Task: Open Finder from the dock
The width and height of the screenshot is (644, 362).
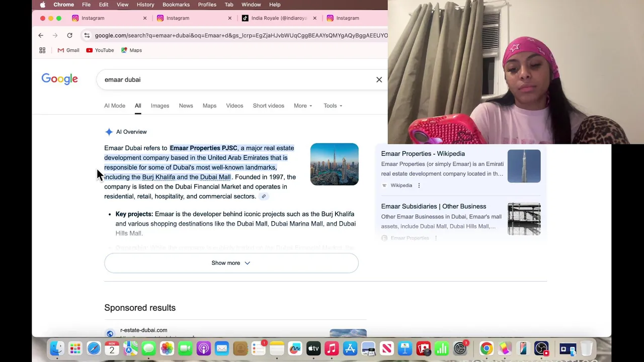Action: click(x=57, y=348)
